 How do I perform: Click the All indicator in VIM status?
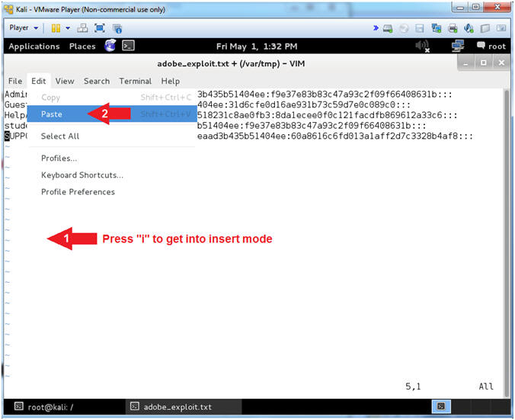[x=486, y=386]
